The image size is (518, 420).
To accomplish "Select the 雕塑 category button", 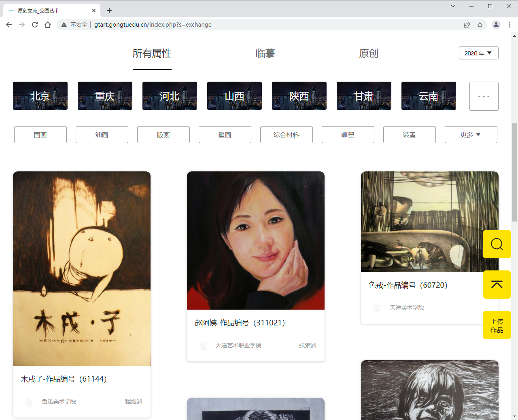I will (348, 135).
